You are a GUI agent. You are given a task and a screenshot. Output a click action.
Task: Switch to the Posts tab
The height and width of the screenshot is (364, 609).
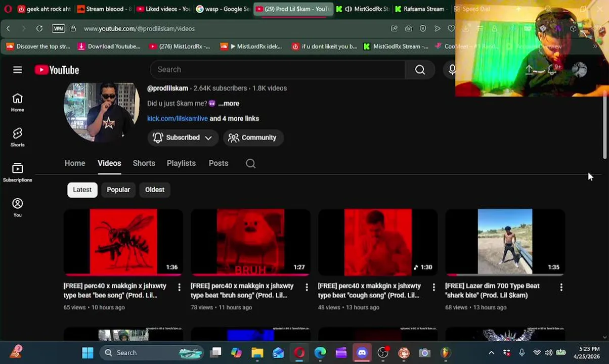tap(219, 163)
